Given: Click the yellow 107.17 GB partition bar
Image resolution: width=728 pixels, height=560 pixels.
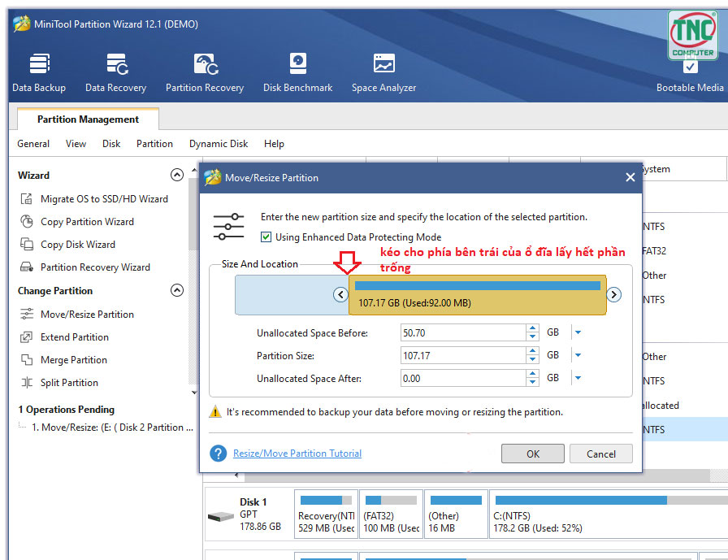Looking at the screenshot, I should point(477,295).
